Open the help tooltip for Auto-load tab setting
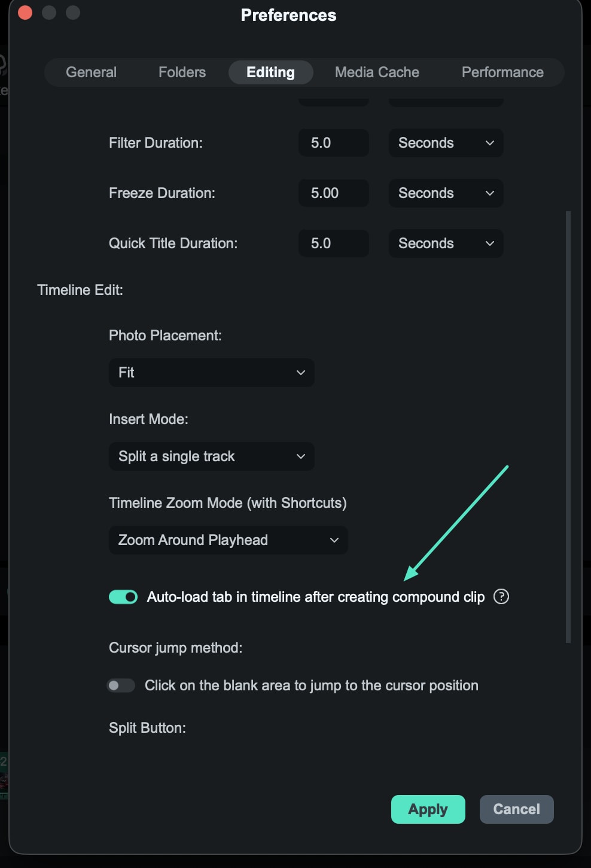Screen dimensions: 591x868 click(x=501, y=596)
